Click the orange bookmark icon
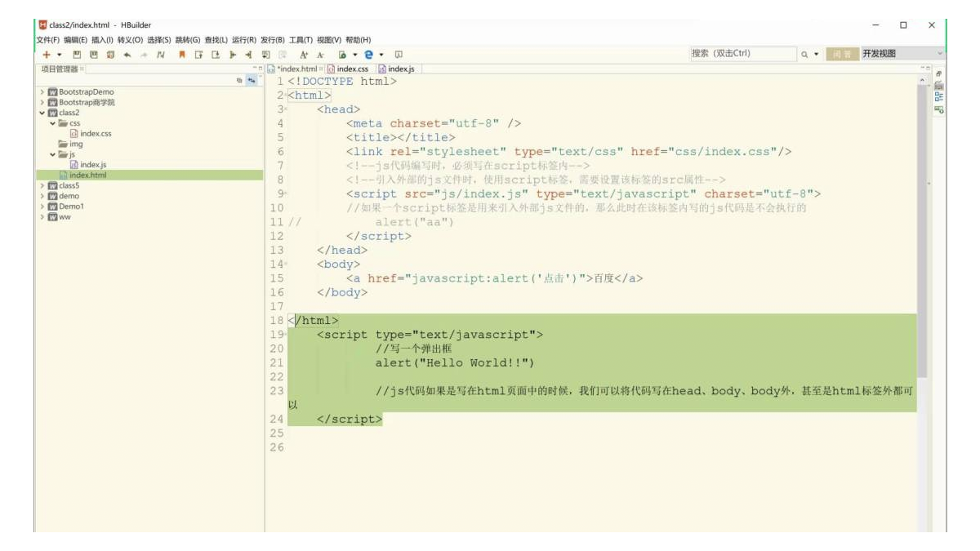This screenshot has width=980, height=551. point(182,54)
